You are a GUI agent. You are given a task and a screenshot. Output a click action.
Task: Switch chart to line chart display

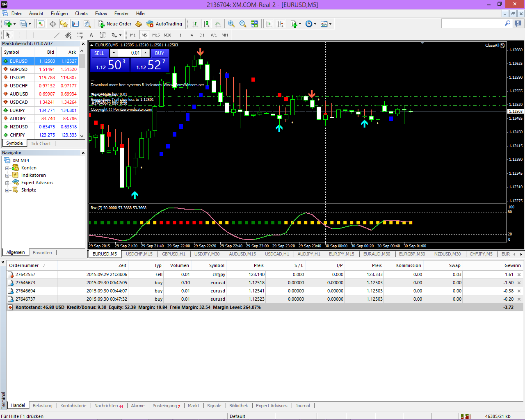[218, 24]
